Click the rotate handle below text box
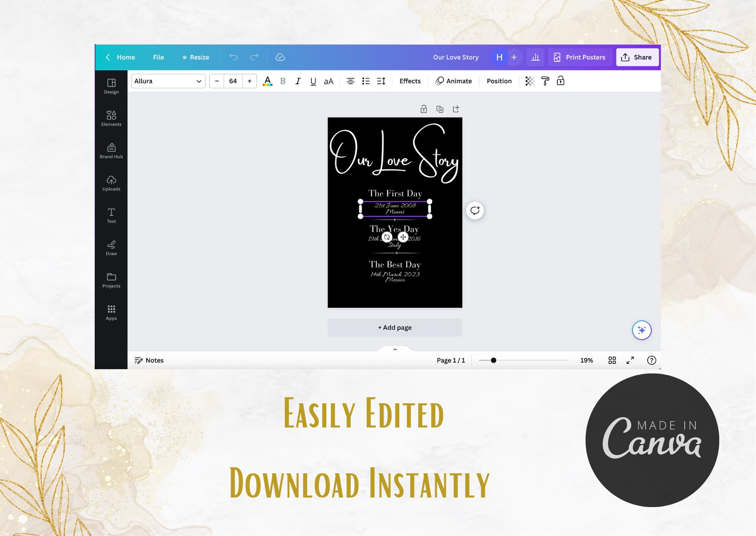The width and height of the screenshot is (756, 536). (x=387, y=237)
